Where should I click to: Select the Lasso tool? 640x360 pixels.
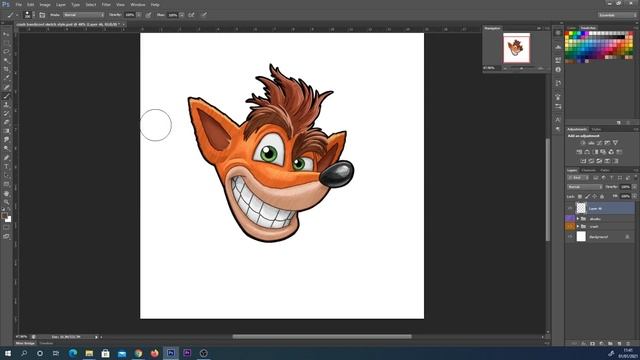coord(6,51)
